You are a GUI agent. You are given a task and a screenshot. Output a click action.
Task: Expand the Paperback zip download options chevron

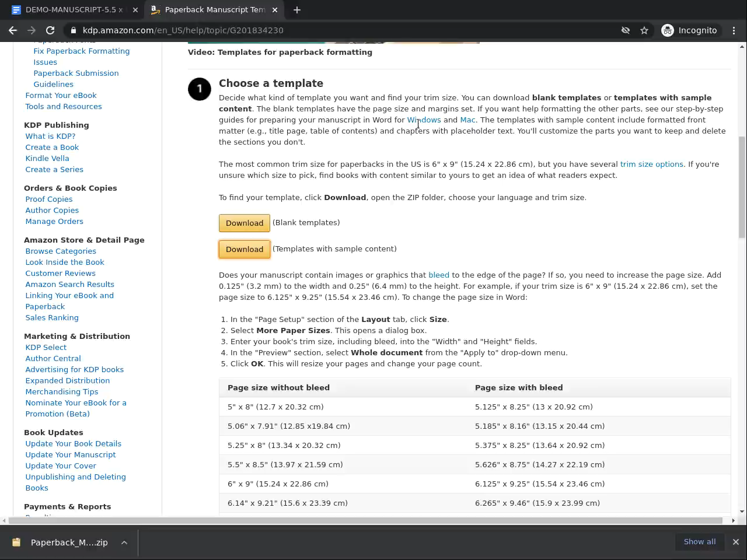(124, 542)
